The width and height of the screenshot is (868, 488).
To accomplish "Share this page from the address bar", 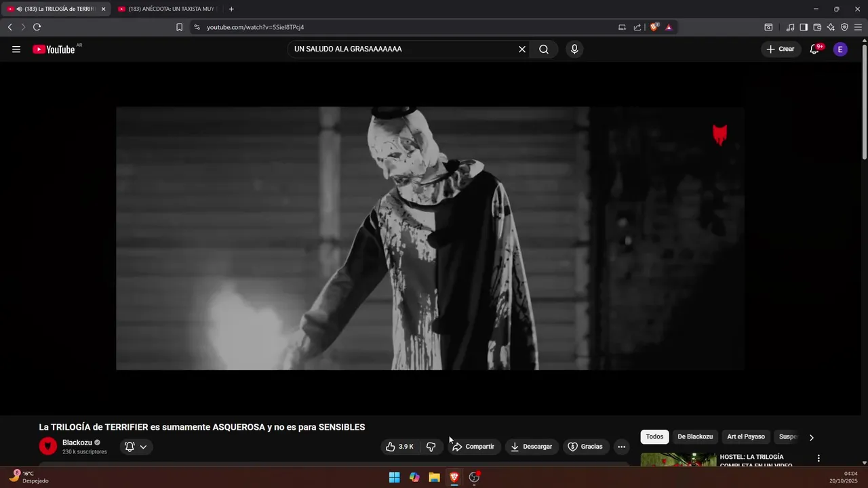I will coord(637,27).
